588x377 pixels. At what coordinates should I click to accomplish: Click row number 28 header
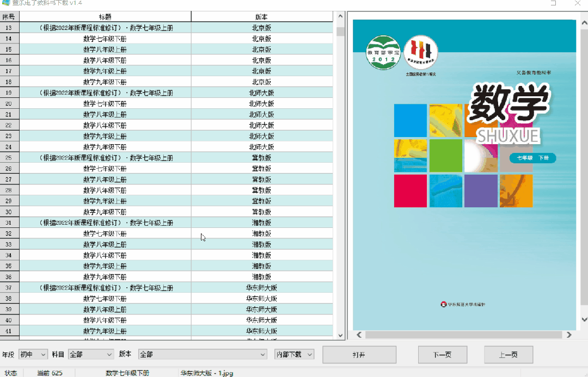click(9, 190)
